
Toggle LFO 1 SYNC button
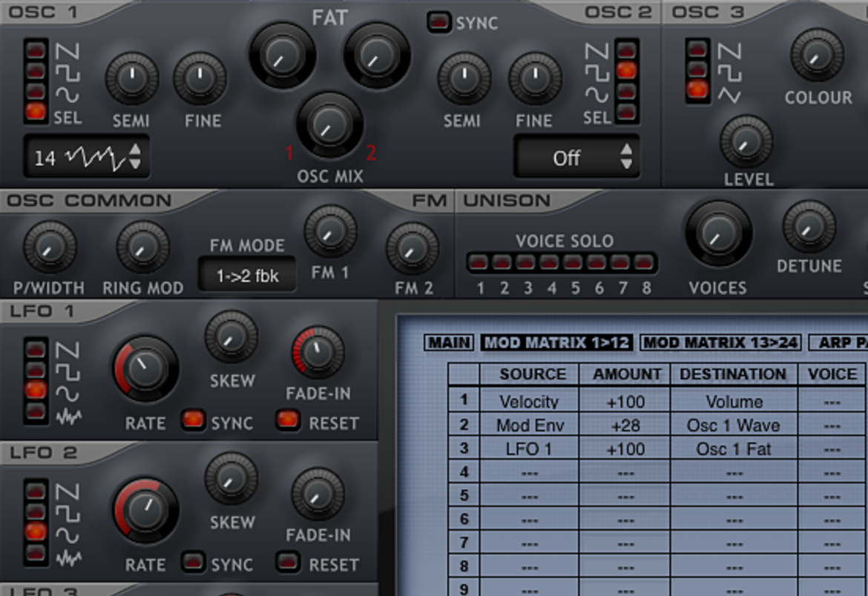click(x=193, y=420)
